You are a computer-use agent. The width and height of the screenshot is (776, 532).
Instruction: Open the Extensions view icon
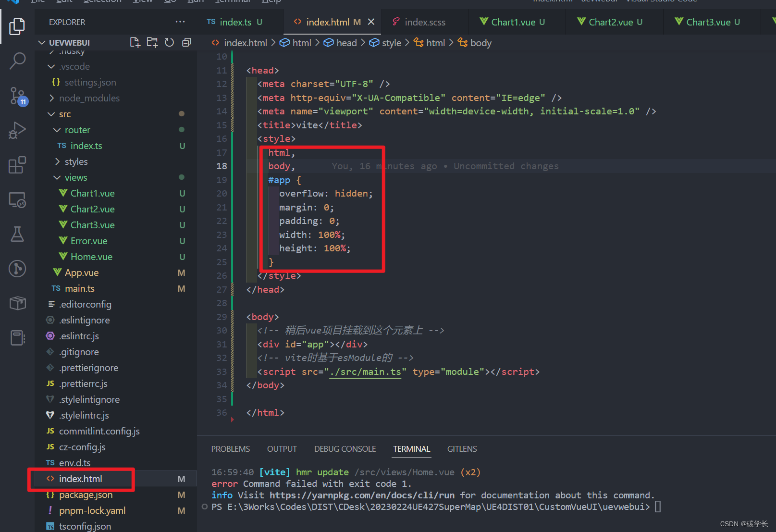click(x=17, y=165)
